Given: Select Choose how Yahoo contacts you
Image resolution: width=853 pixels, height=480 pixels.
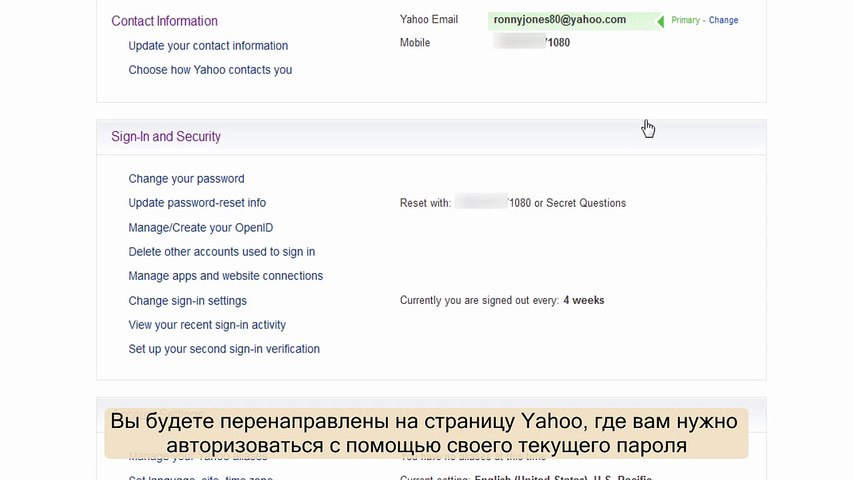Looking at the screenshot, I should [210, 70].
